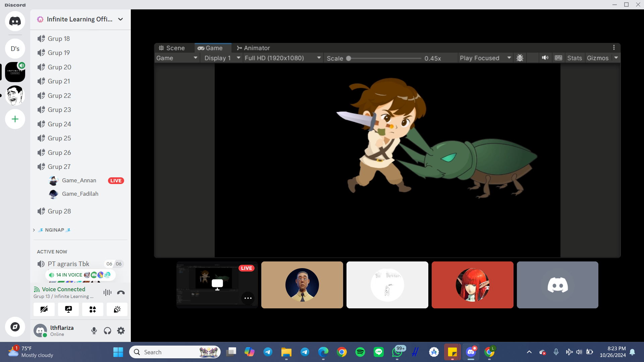The image size is (644, 362).
Task: Open the soundboard icon
Action: [x=117, y=309]
